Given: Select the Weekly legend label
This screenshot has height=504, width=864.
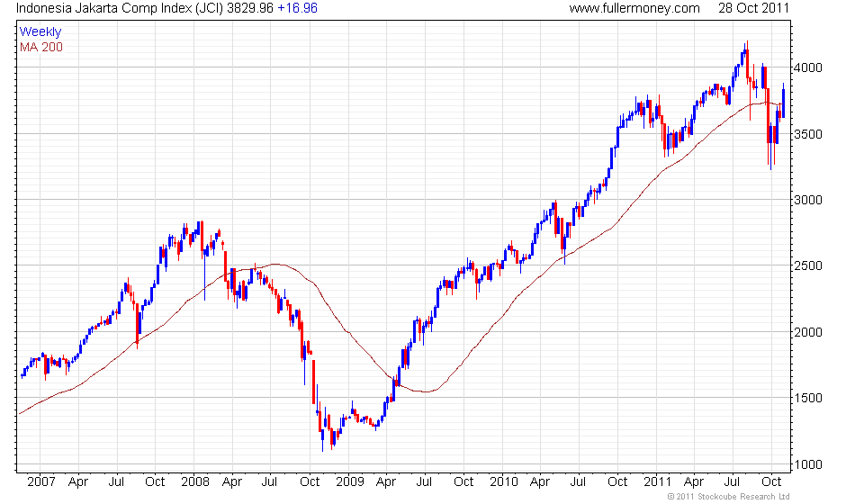Looking at the screenshot, I should (40, 31).
